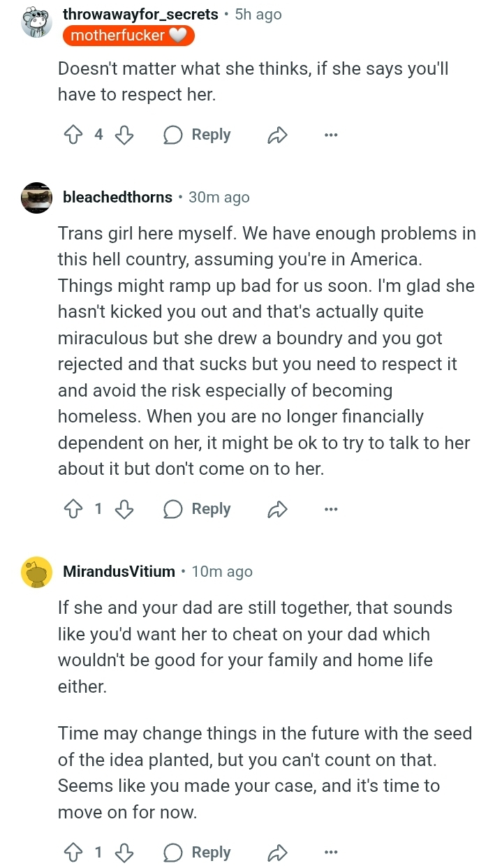Reply to MirandusVitium's comment
The height and width of the screenshot is (868, 502).
click(x=198, y=852)
